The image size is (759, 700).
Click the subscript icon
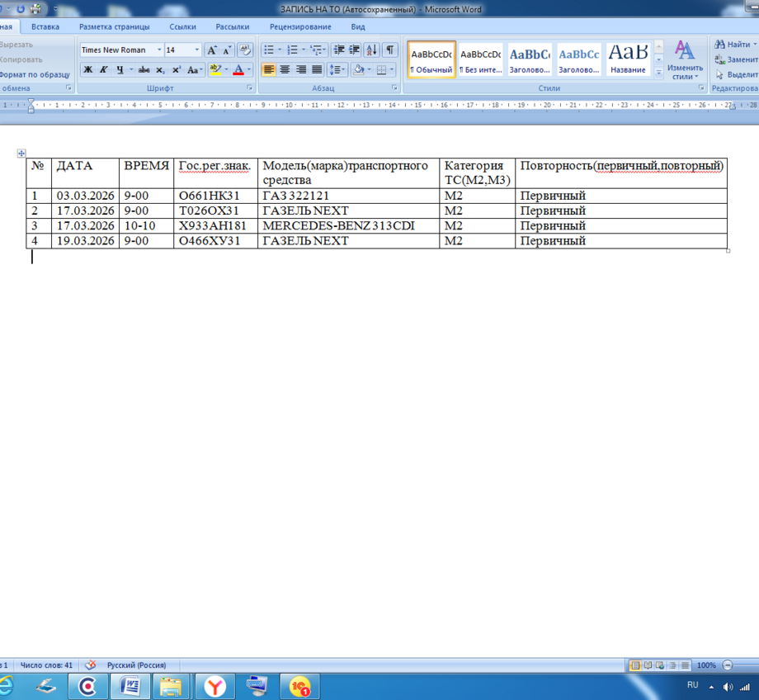[x=161, y=70]
